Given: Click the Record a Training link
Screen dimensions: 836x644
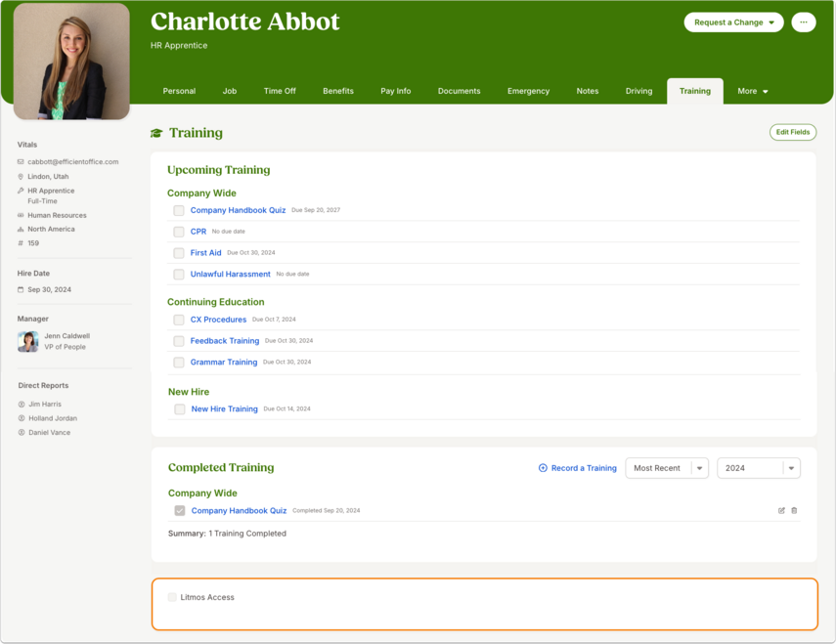Looking at the screenshot, I should pyautogui.click(x=584, y=468).
